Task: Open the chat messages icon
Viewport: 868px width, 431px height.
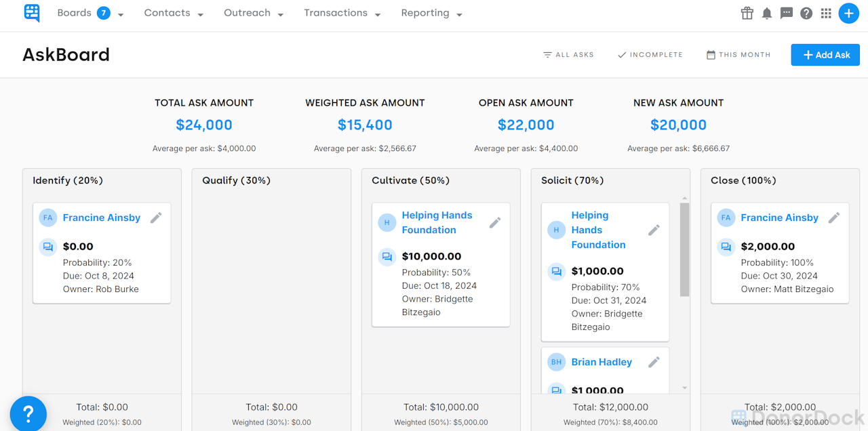Action: [787, 14]
